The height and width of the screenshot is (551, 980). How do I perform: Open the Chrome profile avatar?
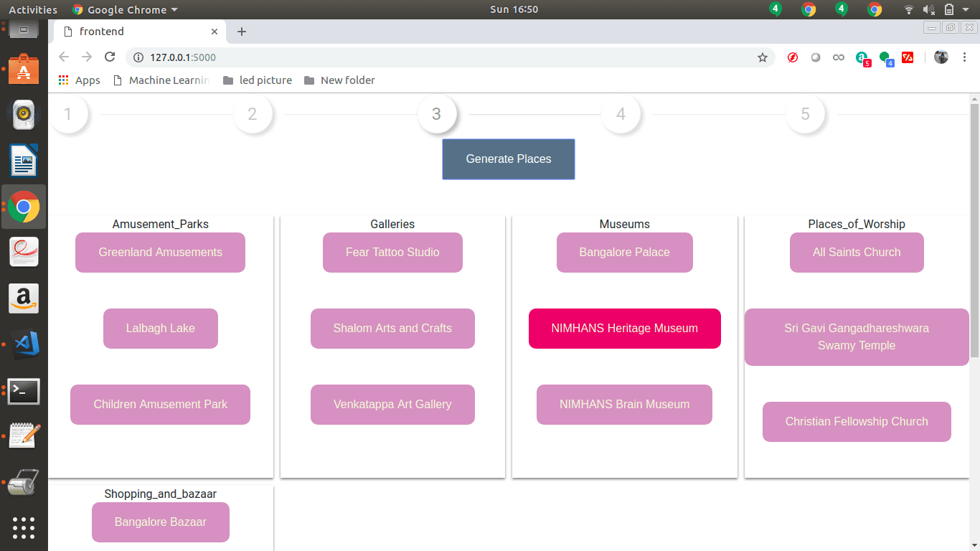pos(941,57)
